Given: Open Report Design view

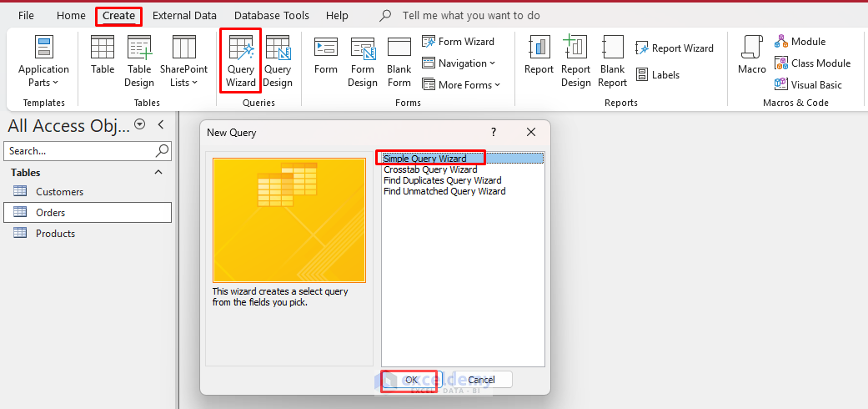Looking at the screenshot, I should coord(575,62).
